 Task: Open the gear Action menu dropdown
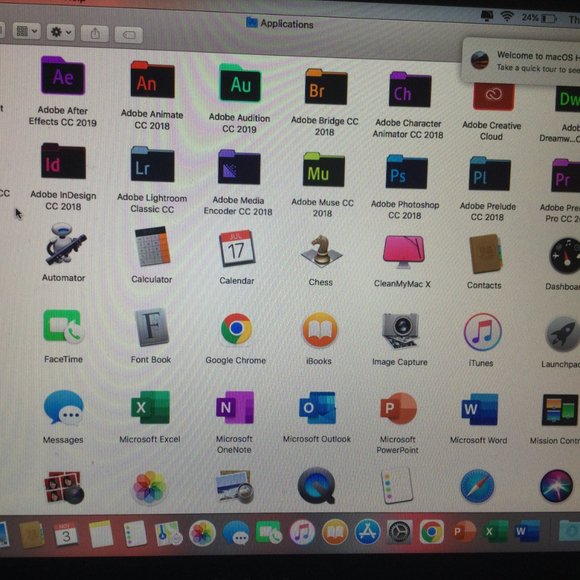click(x=61, y=33)
